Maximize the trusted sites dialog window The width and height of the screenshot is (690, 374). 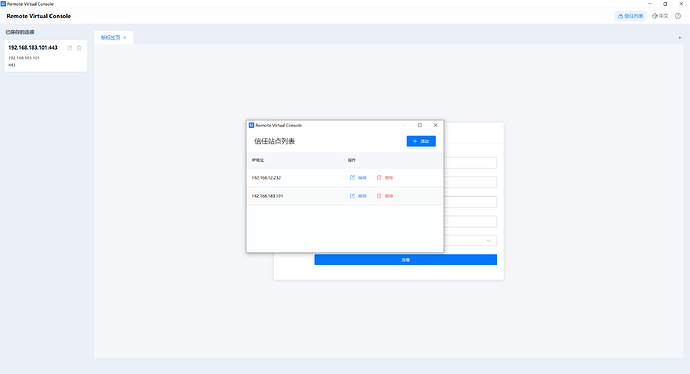pyautogui.click(x=420, y=125)
